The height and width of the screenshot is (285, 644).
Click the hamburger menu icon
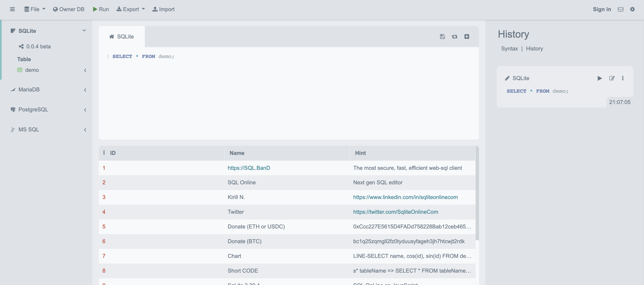coord(12,9)
